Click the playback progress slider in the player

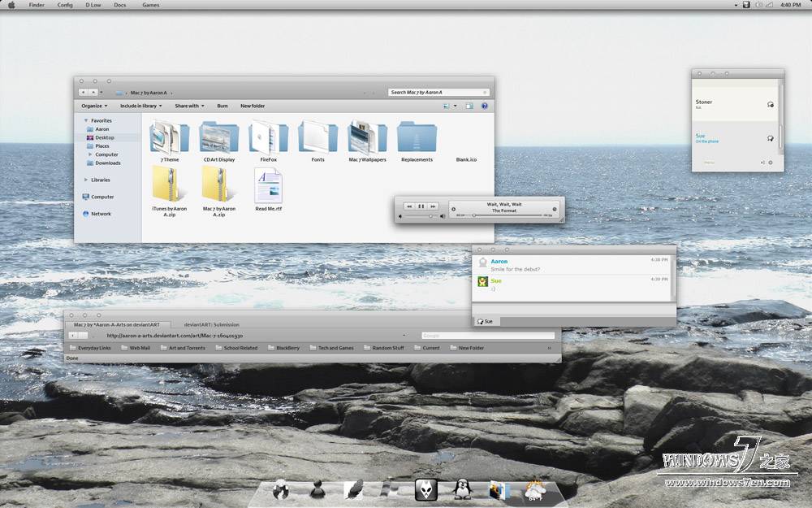tap(474, 215)
